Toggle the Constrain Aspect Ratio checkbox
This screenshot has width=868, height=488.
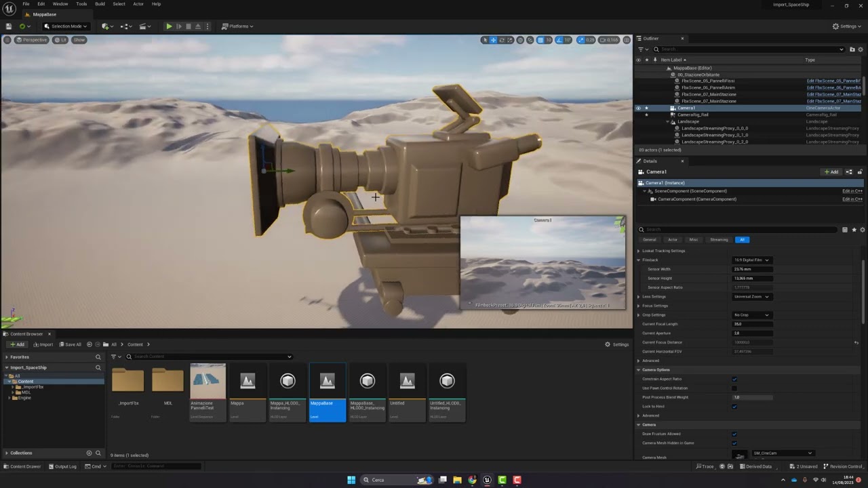(734, 379)
